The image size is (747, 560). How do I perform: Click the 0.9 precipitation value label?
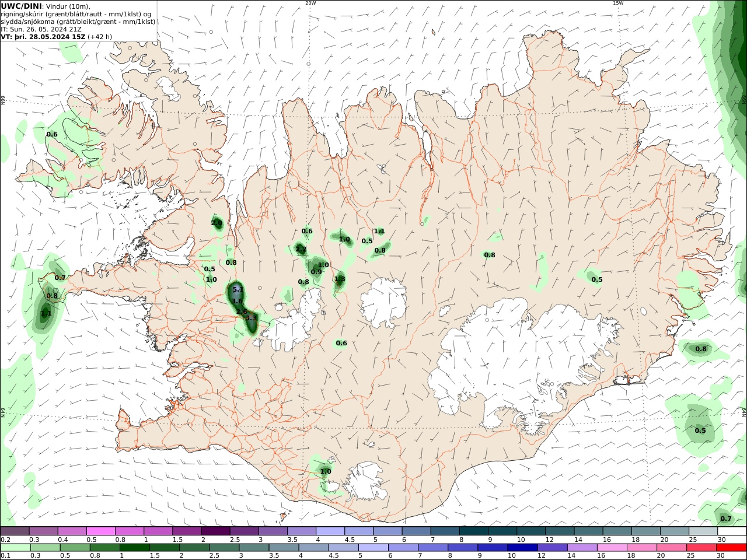pyautogui.click(x=316, y=272)
